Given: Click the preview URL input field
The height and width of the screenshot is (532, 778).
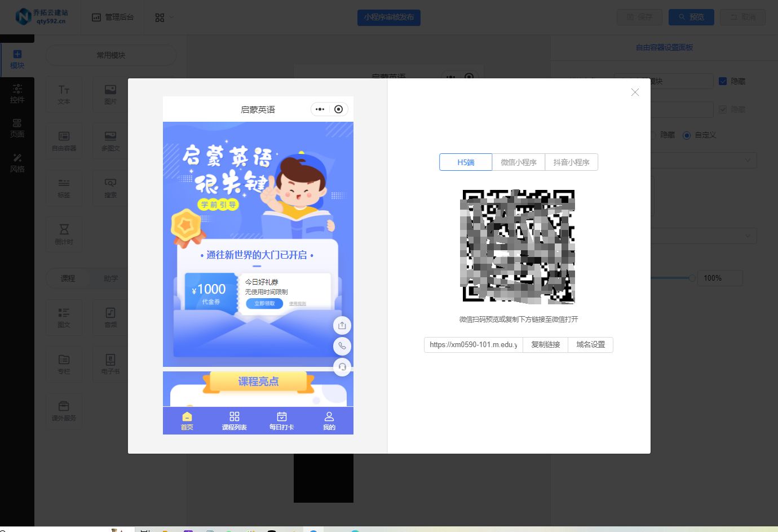Looking at the screenshot, I should (x=474, y=344).
